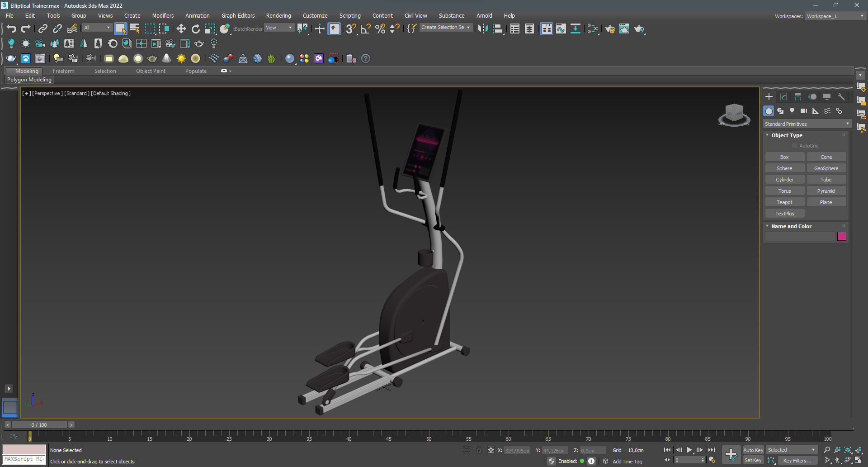Click the Set Key button
This screenshot has height=467, width=868.
click(x=753, y=461)
